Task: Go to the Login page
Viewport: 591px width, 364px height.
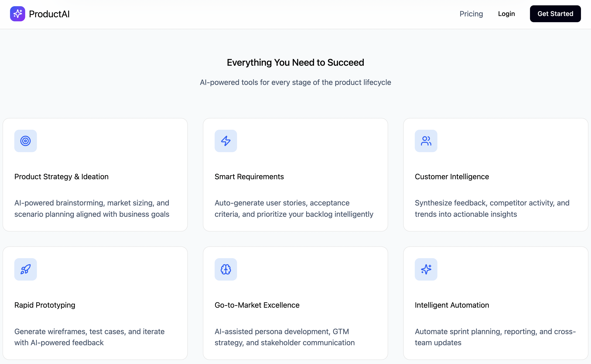Action: point(506,14)
